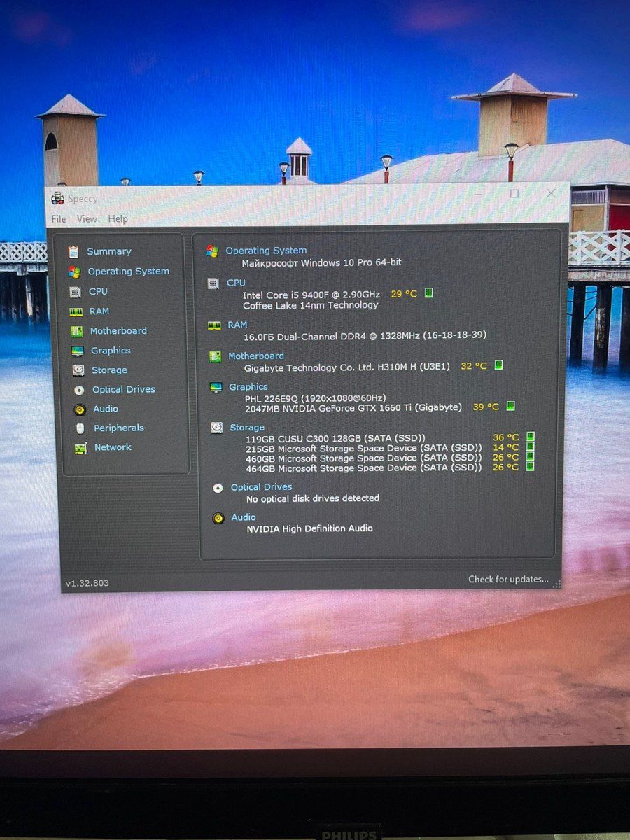Click the Audio speaker icon in sidebar
The image size is (630, 840).
tap(80, 409)
